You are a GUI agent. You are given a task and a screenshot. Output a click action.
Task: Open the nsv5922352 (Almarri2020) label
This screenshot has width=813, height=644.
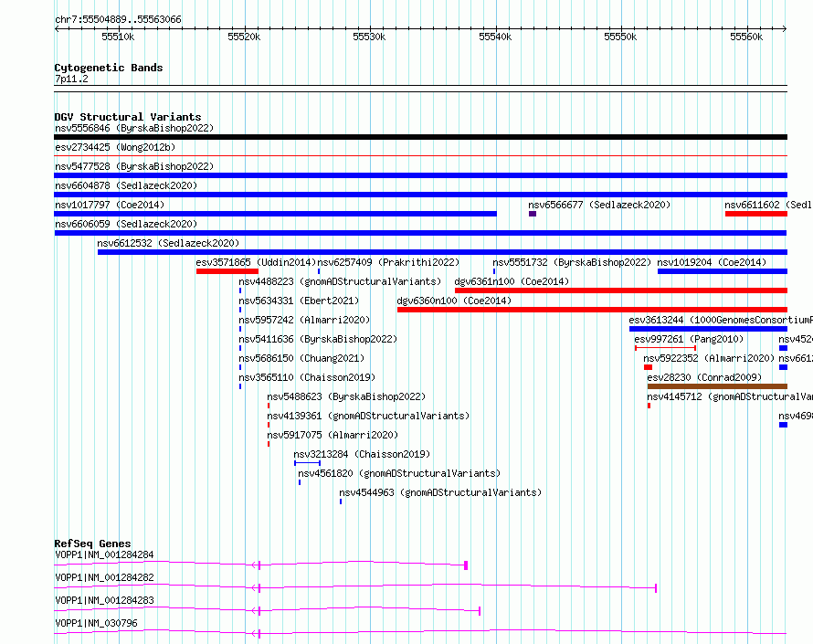[709, 358]
